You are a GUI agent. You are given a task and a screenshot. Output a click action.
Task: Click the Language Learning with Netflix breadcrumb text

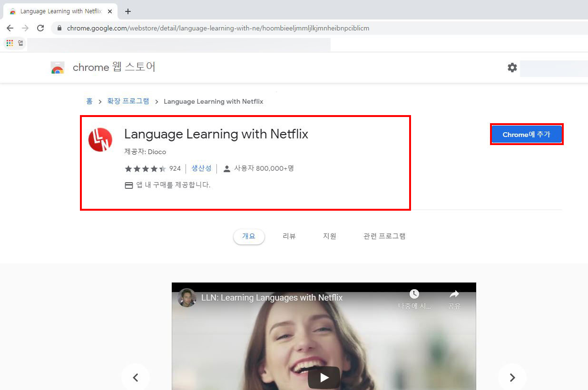coord(213,101)
